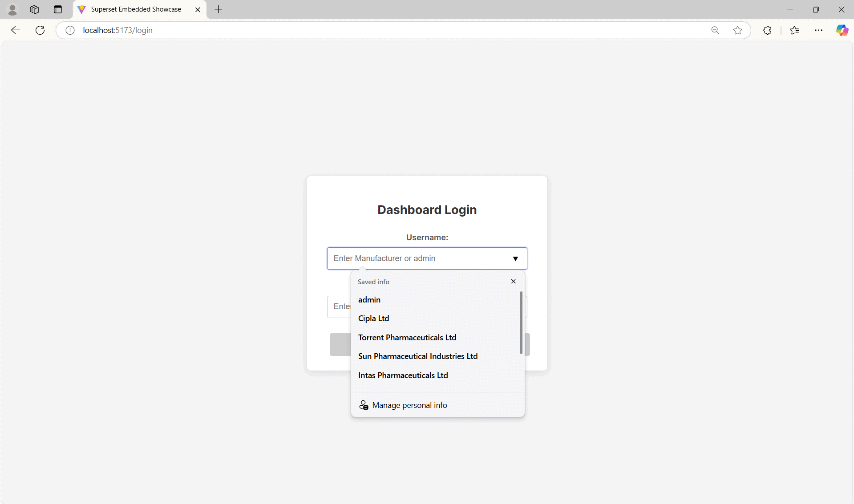
Task: Open the Favorites list icon
Action: [x=794, y=30]
